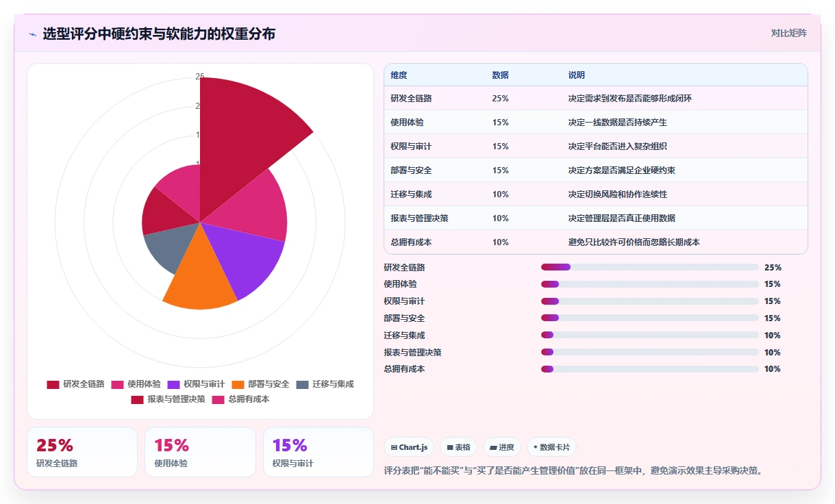Image resolution: width=835 pixels, height=504 pixels.
Task: Toggle 研发全链路 legend swatch
Action: [53, 385]
